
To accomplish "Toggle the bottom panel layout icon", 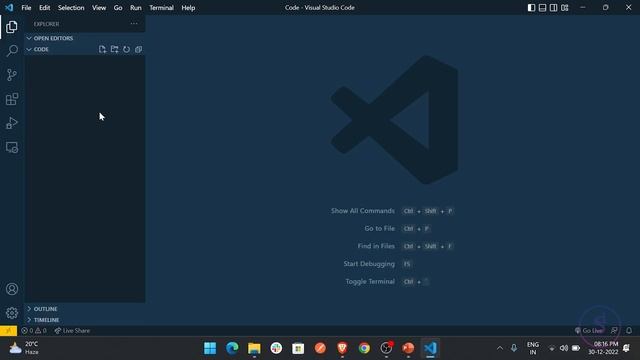I will [542, 8].
